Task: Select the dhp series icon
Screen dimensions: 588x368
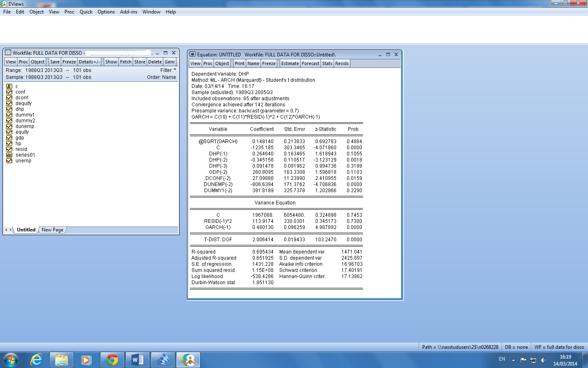Action: 9,109
